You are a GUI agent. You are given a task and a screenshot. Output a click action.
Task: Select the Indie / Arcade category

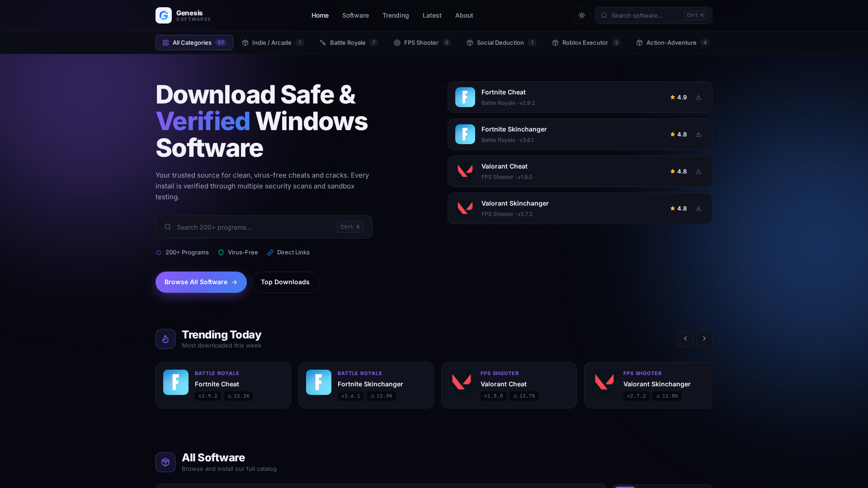(273, 42)
